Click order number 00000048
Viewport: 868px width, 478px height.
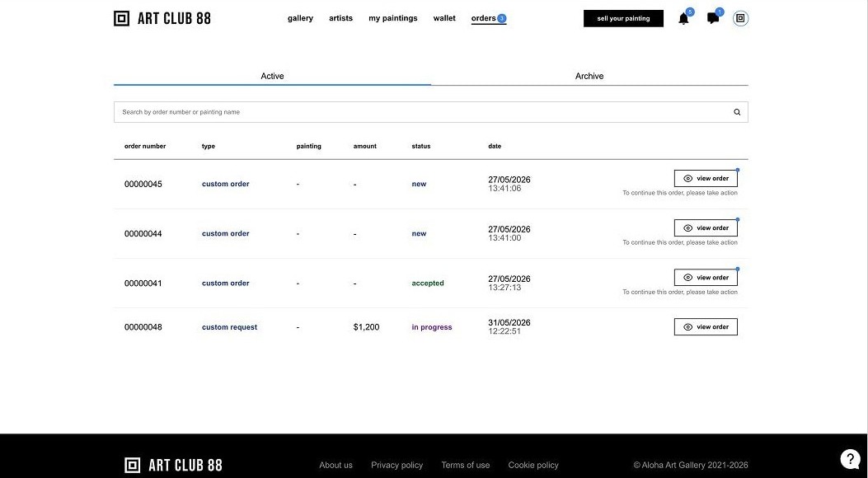143,327
